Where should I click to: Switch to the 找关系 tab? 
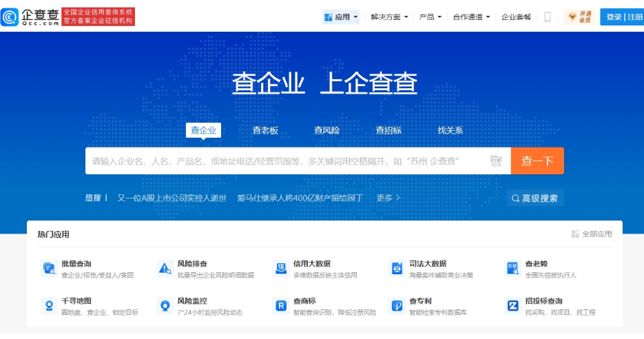pyautogui.click(x=450, y=130)
